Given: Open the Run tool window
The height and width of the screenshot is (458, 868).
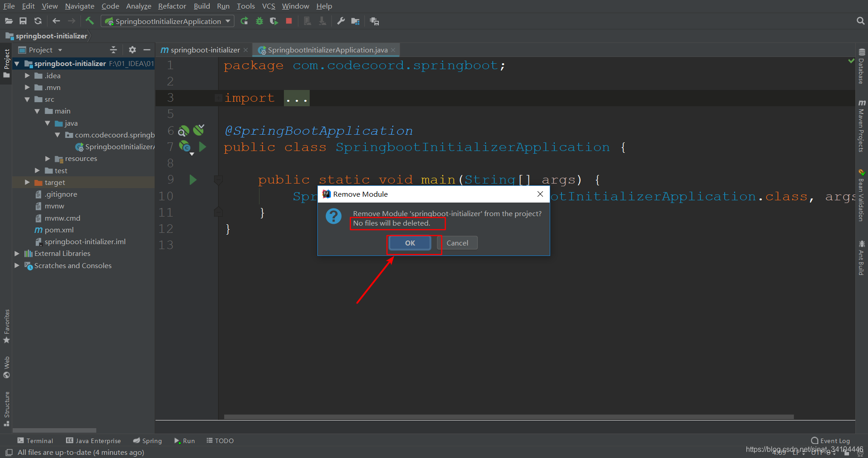Looking at the screenshot, I should [x=184, y=440].
